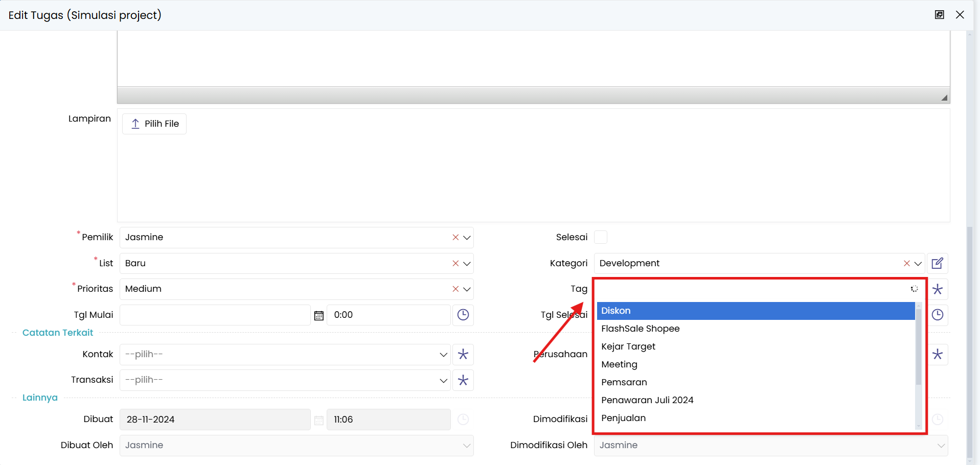This screenshot has width=980, height=465.
Task: Click the restore window icon in title bar
Action: click(x=939, y=15)
